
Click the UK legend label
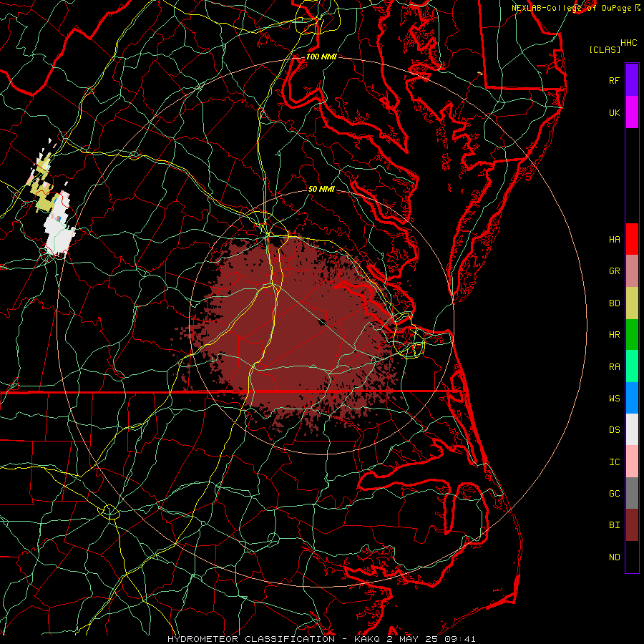click(x=614, y=112)
